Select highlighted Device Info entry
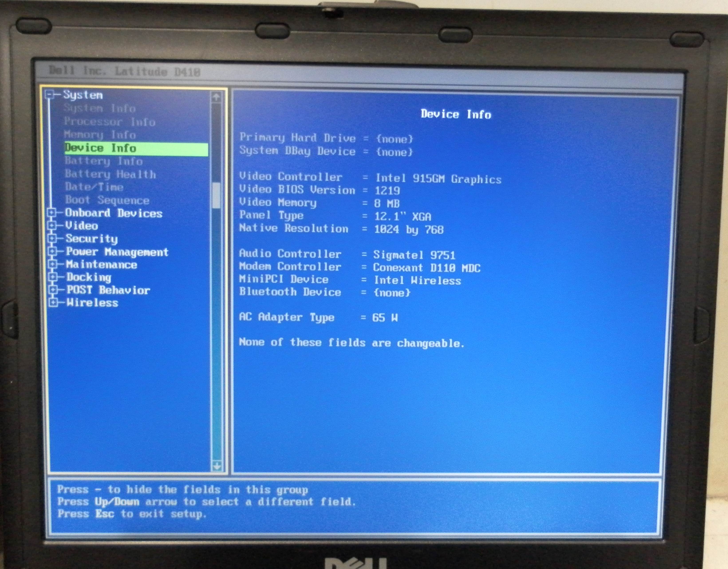 click(136, 149)
